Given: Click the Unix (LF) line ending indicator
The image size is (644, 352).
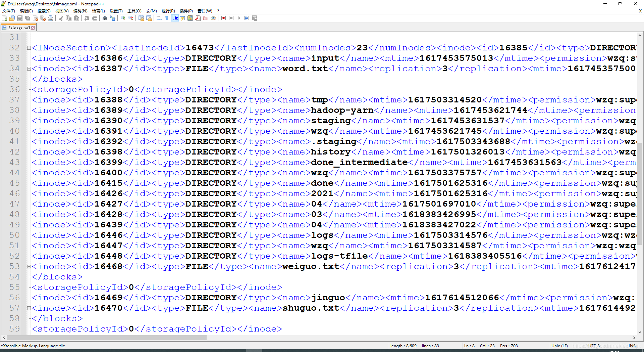Looking at the screenshot, I should [559, 346].
